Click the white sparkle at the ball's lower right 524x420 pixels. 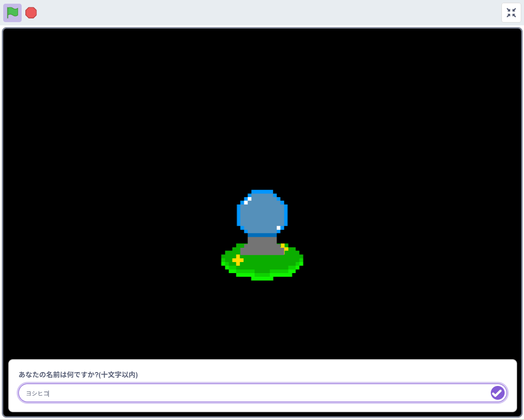pos(278,227)
